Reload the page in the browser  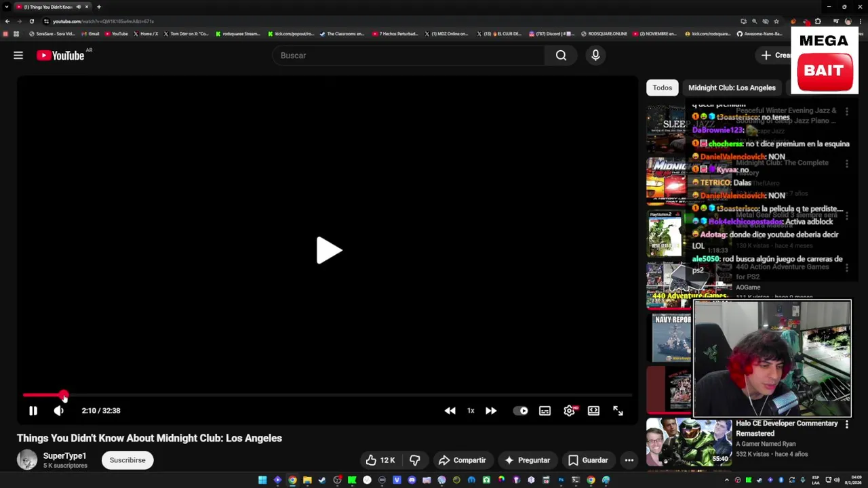31,21
